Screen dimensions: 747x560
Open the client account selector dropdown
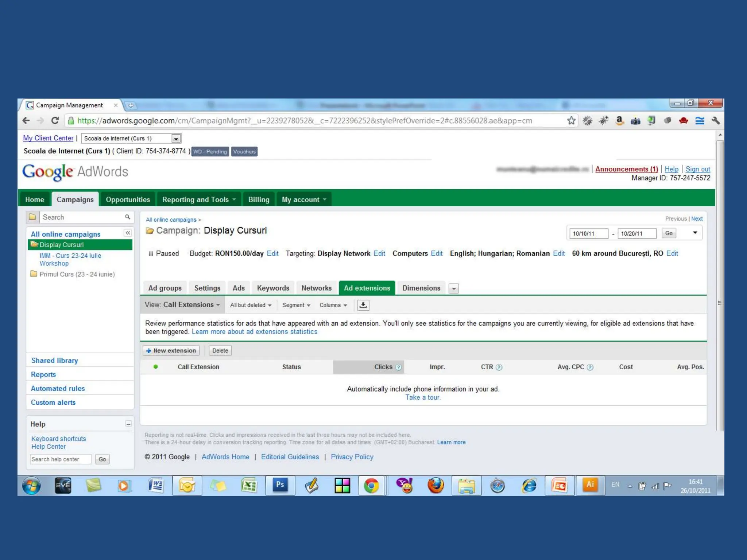176,139
